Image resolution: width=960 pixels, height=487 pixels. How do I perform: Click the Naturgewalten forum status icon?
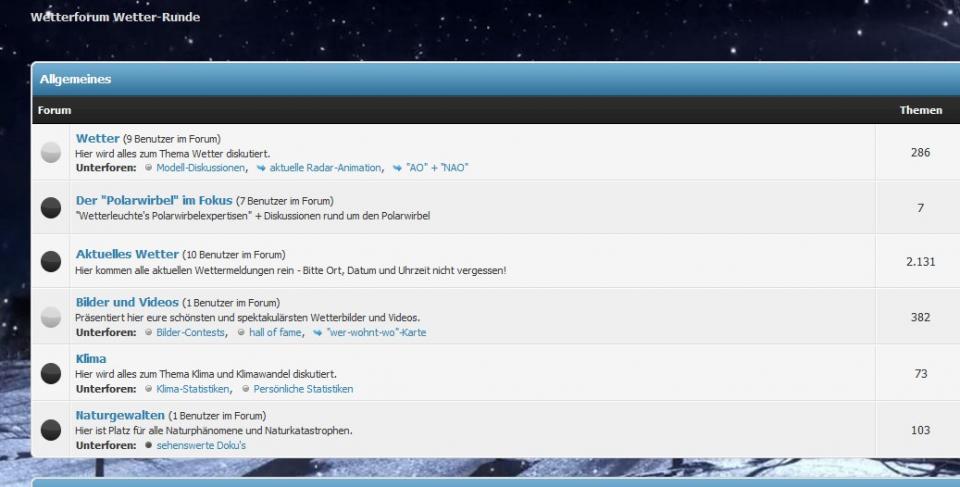point(51,430)
